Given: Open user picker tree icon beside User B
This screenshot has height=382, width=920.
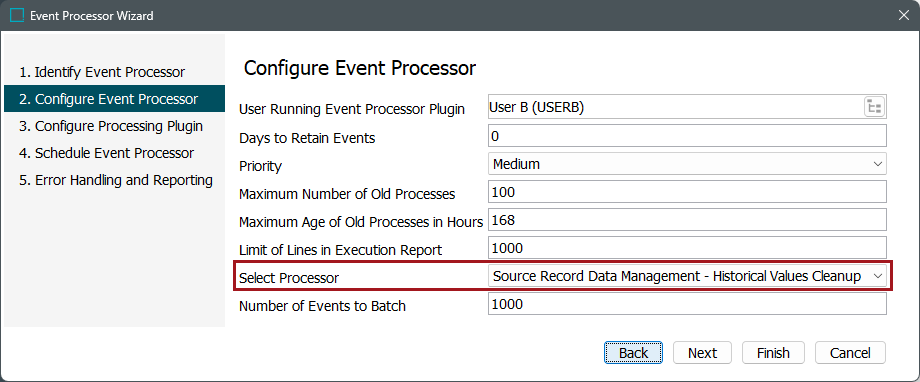Looking at the screenshot, I should tap(874, 107).
